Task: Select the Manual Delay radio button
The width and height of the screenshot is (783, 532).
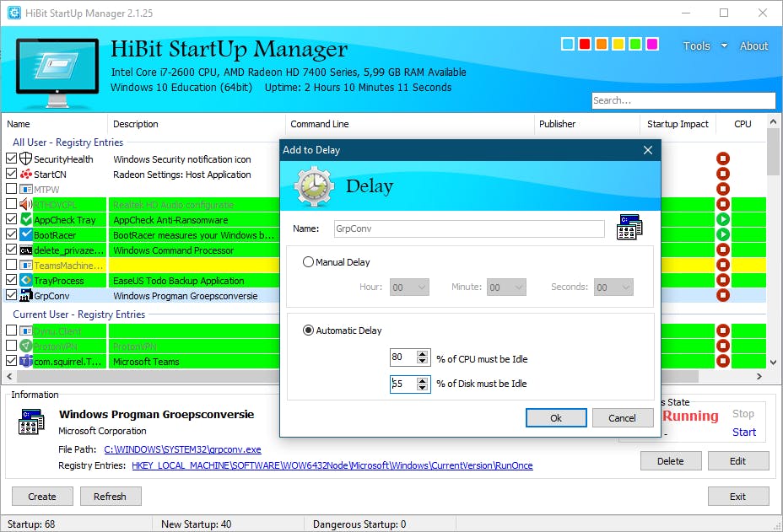Action: click(308, 262)
